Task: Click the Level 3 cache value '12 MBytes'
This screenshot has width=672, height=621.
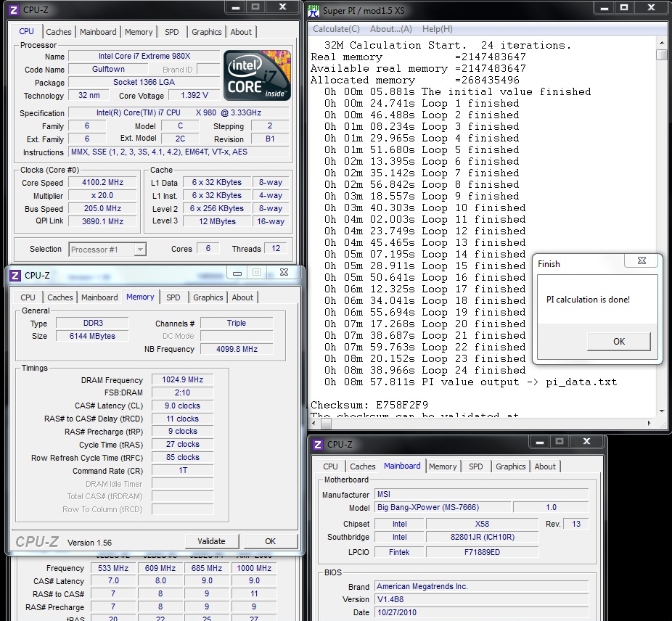Action: tap(217, 221)
